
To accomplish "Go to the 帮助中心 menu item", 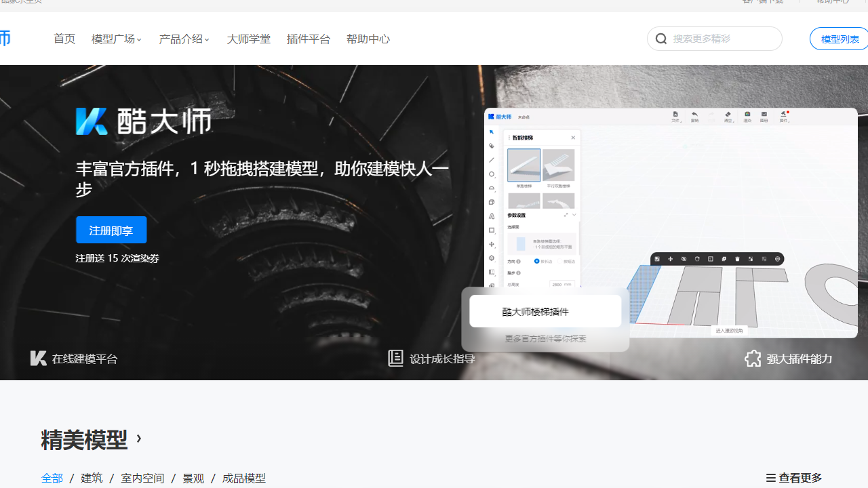I will click(368, 39).
